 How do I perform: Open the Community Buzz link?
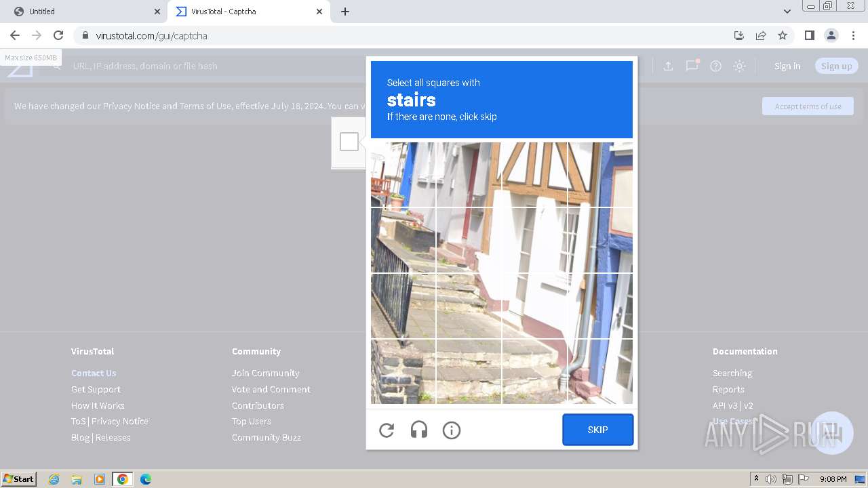point(267,437)
